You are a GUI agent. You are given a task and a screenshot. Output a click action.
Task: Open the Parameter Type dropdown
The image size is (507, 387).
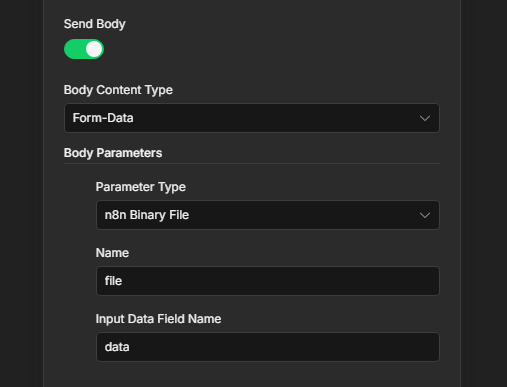(x=268, y=215)
